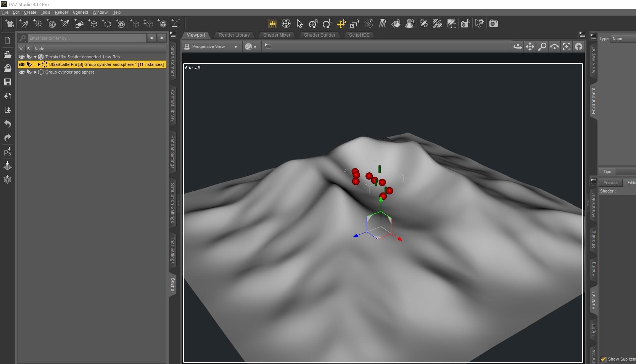636x364 pixels.
Task: Go to next filter result
Action: coord(162,38)
